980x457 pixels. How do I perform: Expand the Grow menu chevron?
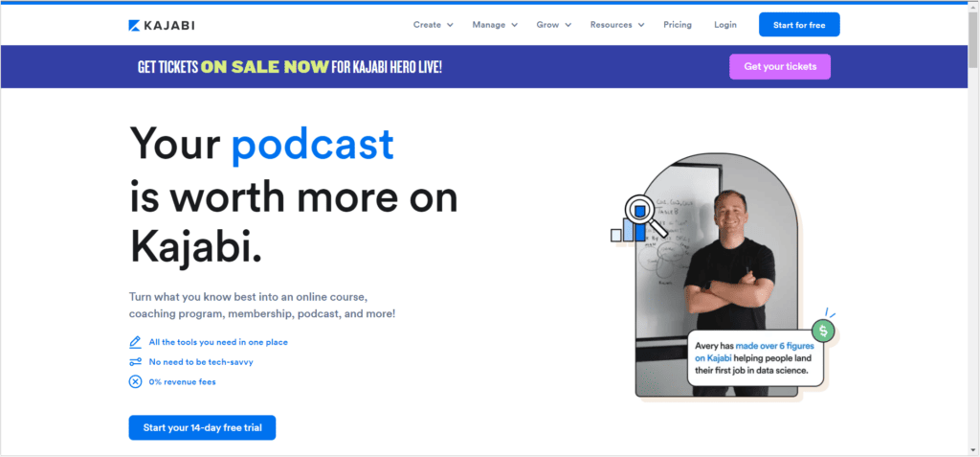568,25
